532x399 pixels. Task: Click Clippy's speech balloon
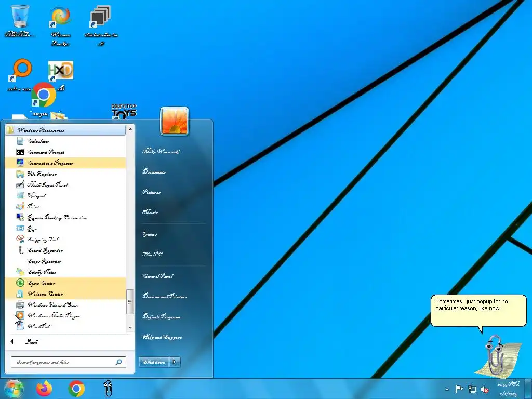[x=478, y=311]
